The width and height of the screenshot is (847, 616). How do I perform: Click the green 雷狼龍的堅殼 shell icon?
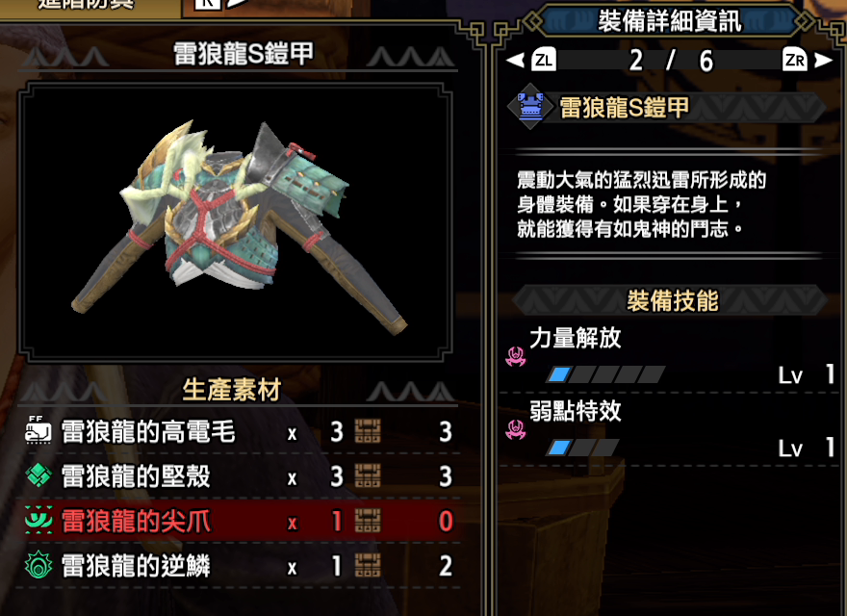tap(38, 476)
